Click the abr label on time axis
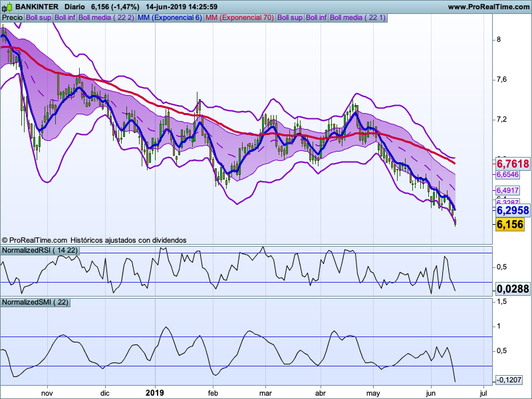 click(x=321, y=393)
